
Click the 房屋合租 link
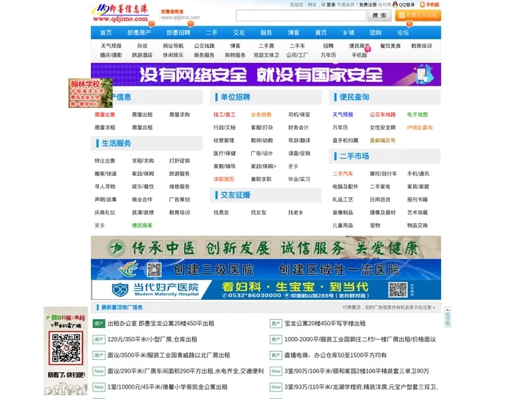pos(142,128)
